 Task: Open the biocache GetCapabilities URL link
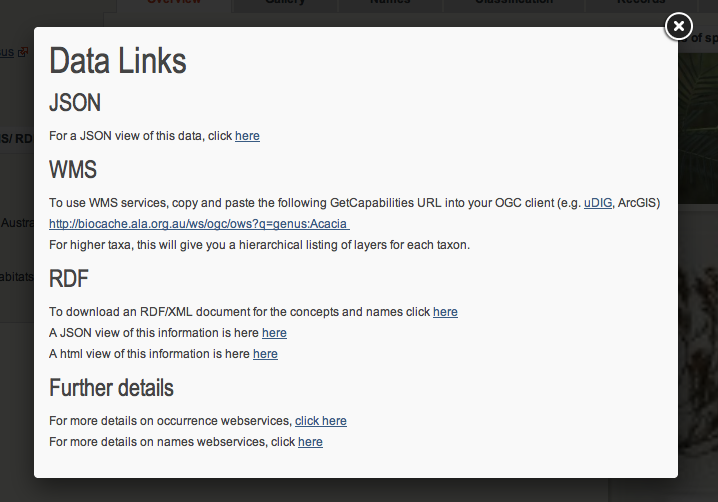(198, 224)
